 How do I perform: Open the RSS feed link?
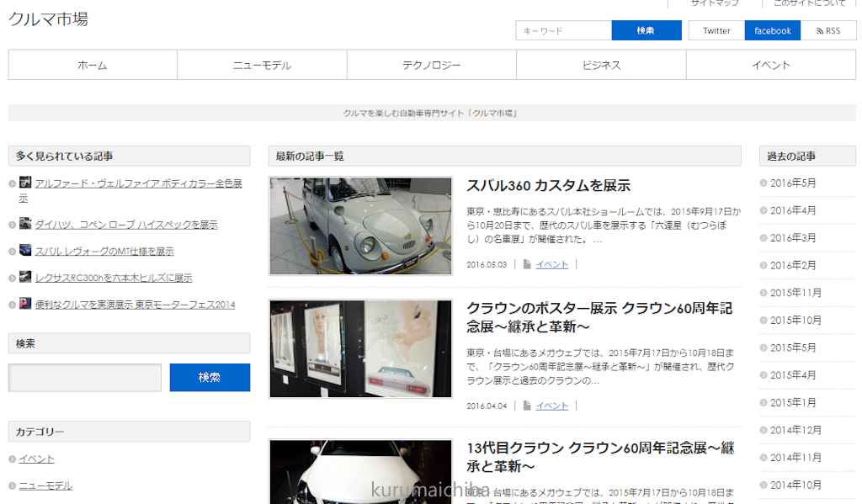coord(828,31)
